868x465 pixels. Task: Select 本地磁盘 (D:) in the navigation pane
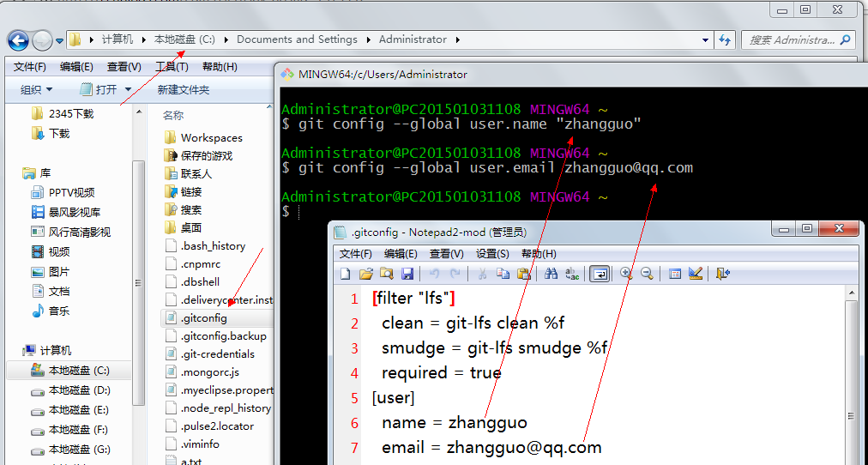79,390
